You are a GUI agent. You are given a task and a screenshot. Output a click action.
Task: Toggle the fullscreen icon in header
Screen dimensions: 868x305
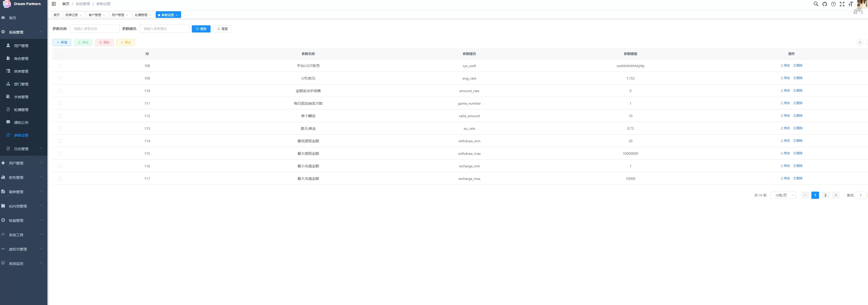842,4
